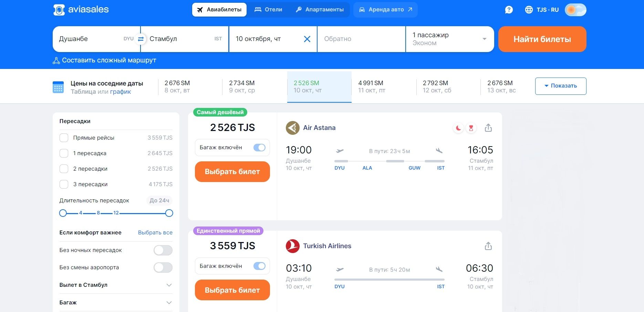
Task: Click the aviasales logo
Action: pos(81,10)
